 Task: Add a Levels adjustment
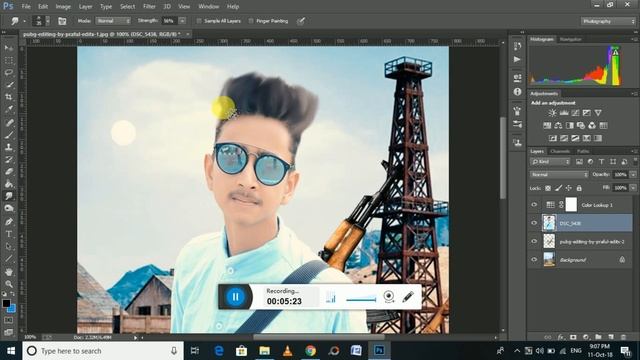[564, 113]
